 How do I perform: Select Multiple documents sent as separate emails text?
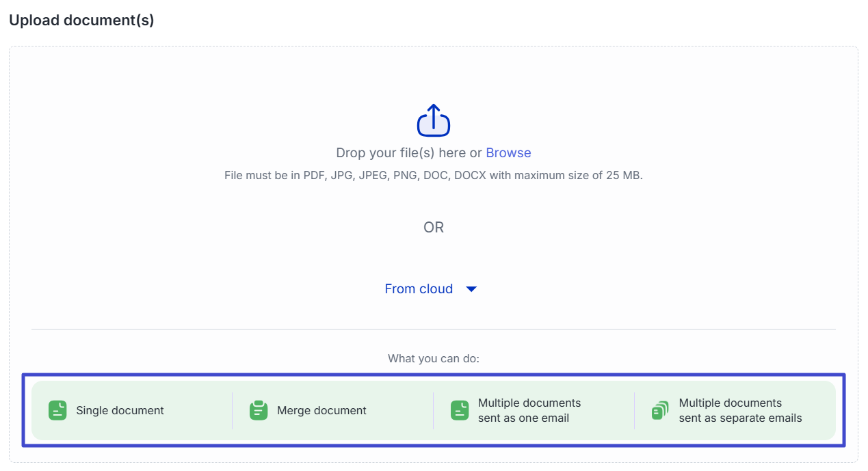click(x=740, y=410)
